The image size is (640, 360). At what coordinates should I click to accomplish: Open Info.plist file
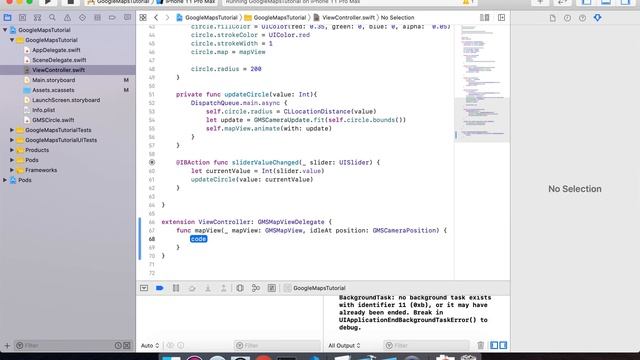pos(44,110)
